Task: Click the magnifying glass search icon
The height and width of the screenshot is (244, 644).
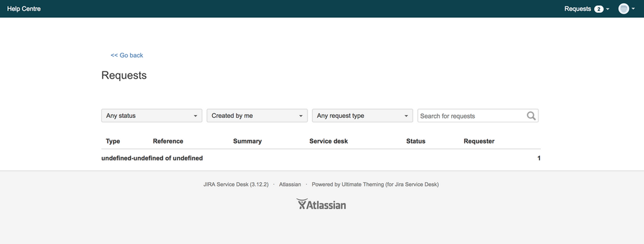Action: 531,116
